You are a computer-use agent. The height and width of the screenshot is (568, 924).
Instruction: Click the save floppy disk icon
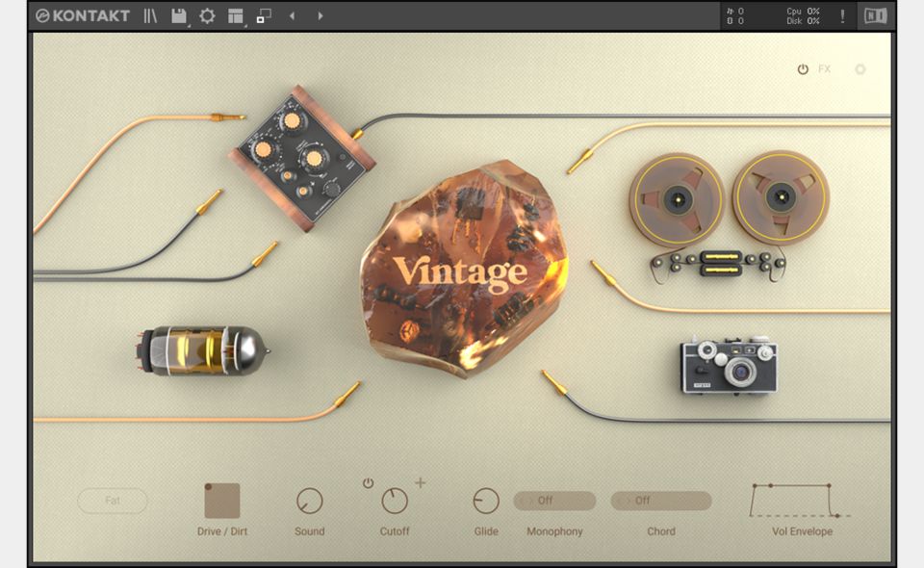coord(179,15)
